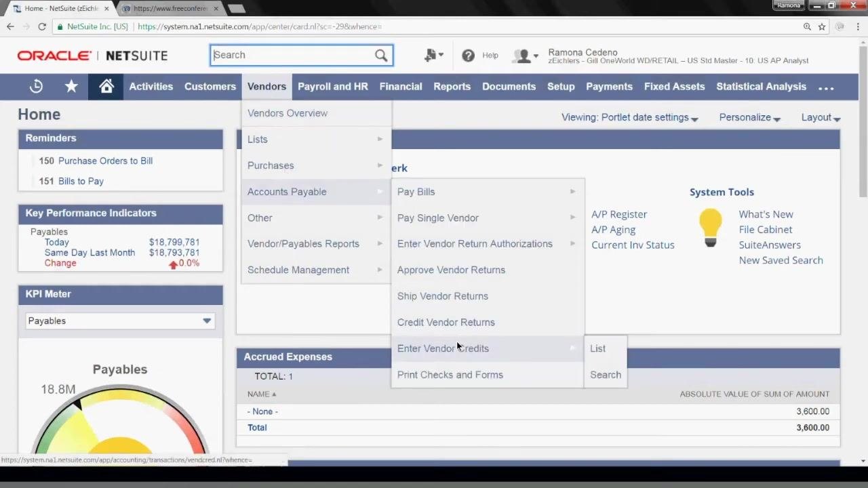Click the browser Back arrow
The height and width of the screenshot is (488, 868).
coord(10,26)
